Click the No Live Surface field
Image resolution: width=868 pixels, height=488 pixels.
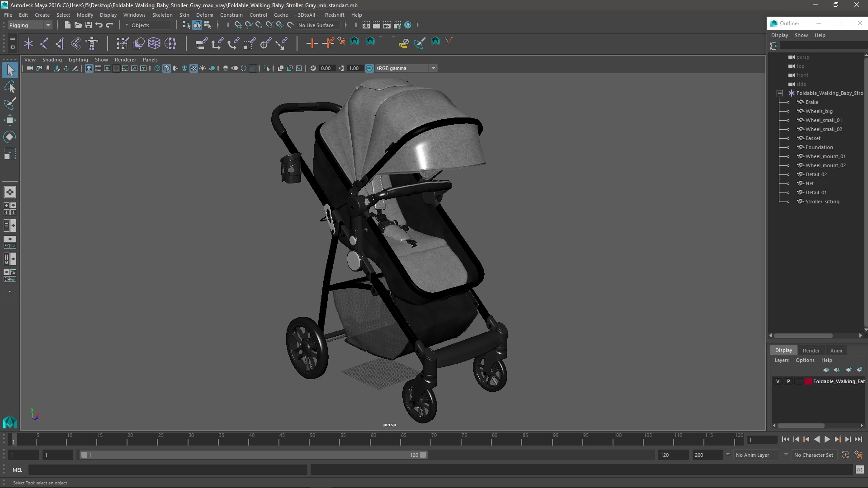(319, 25)
